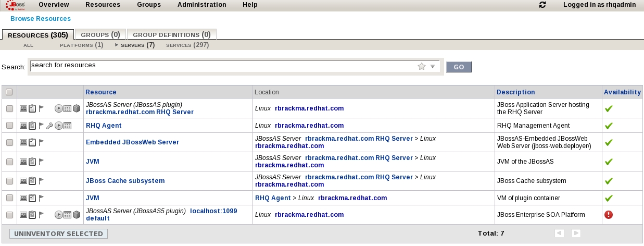
Task: Tick checkbox for JBoss Cache subsystem row
Action: tap(9, 181)
